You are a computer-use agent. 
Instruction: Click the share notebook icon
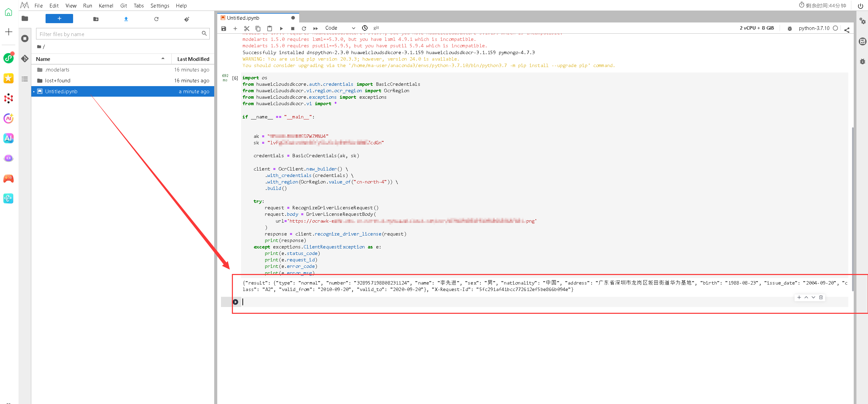(847, 30)
